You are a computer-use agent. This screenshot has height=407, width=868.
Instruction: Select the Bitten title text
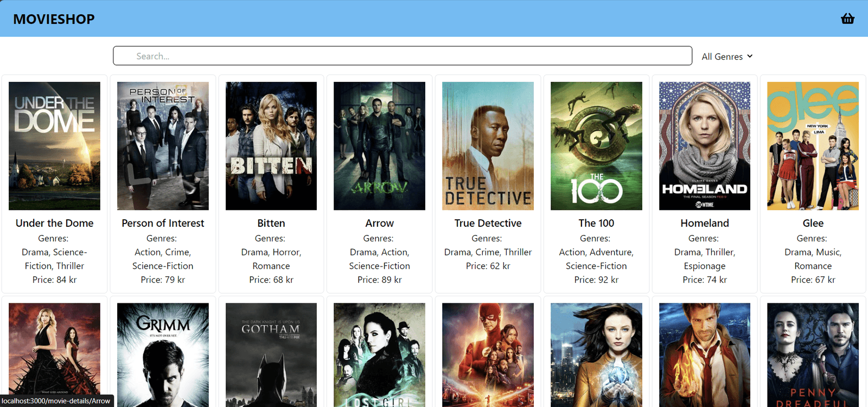[271, 223]
